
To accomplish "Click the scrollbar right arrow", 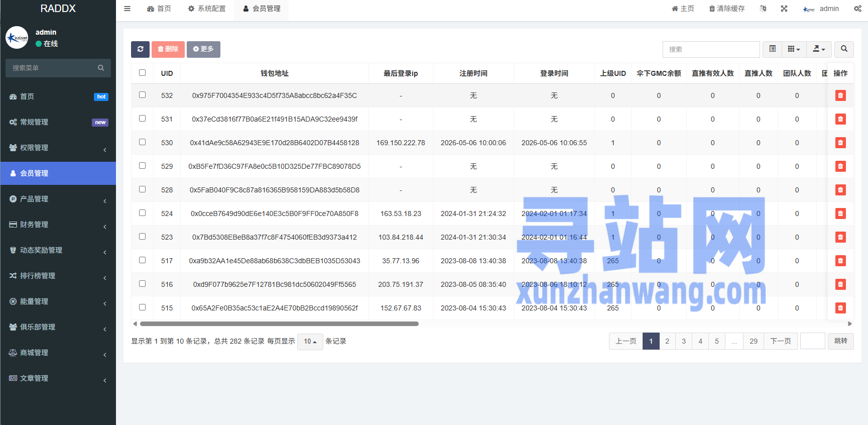I will click(x=850, y=324).
